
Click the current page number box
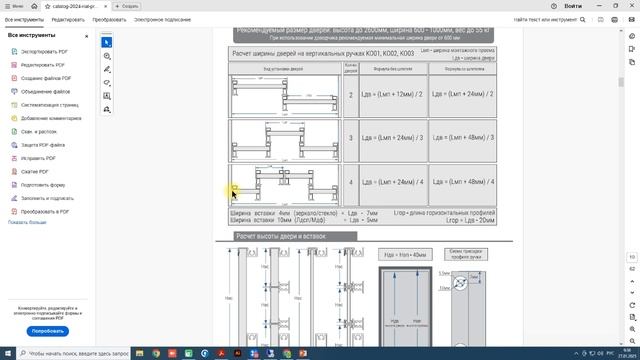click(632, 257)
